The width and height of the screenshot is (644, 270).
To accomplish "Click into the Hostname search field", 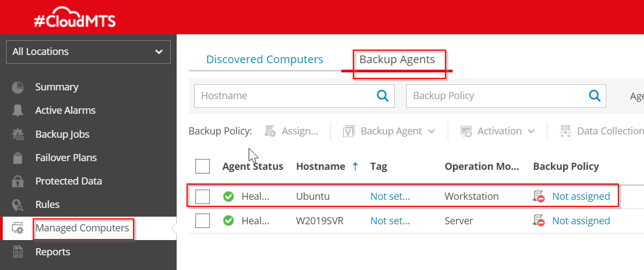I will click(x=284, y=96).
